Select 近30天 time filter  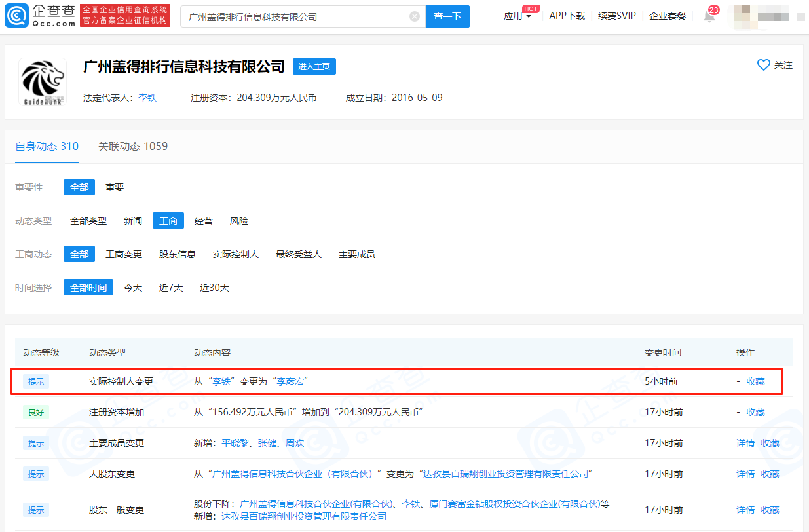point(215,288)
